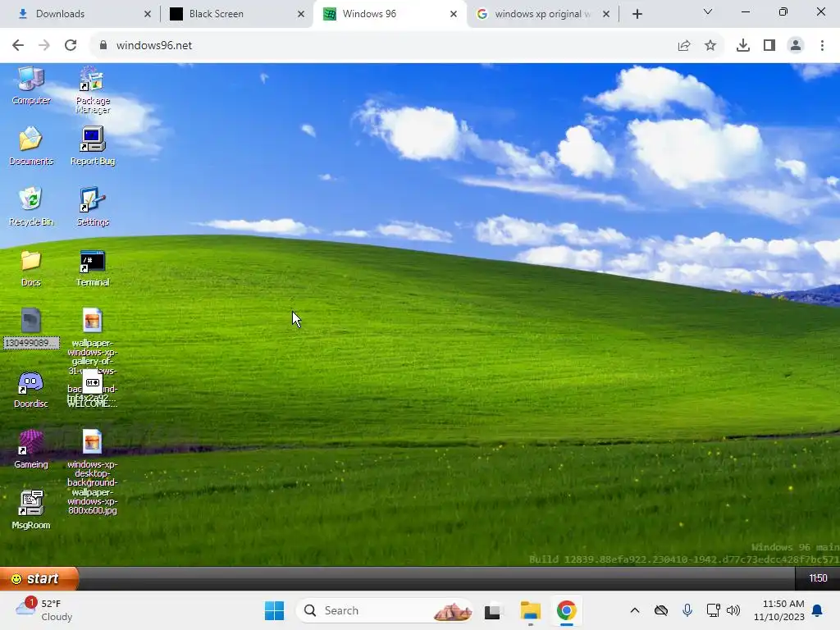Expand the tab search dropdown chevron

click(708, 11)
